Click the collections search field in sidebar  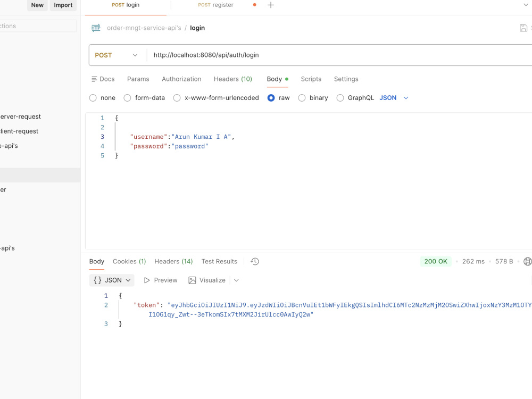38,26
